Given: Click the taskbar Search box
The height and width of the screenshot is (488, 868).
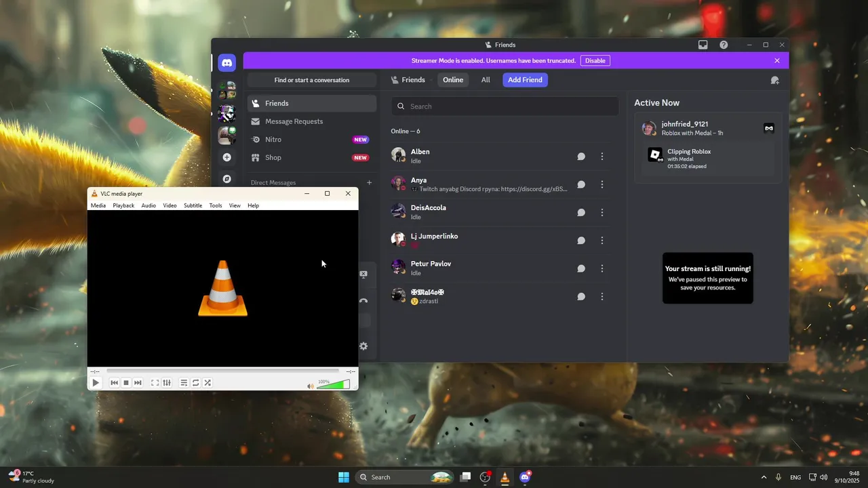Looking at the screenshot, I should click(405, 477).
